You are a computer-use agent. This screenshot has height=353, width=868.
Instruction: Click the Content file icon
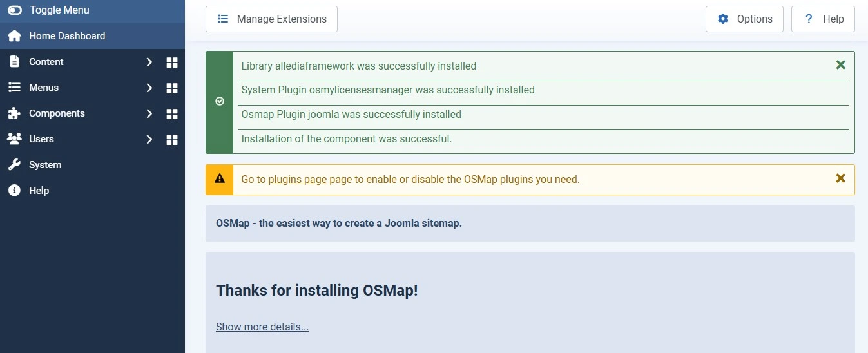point(14,62)
